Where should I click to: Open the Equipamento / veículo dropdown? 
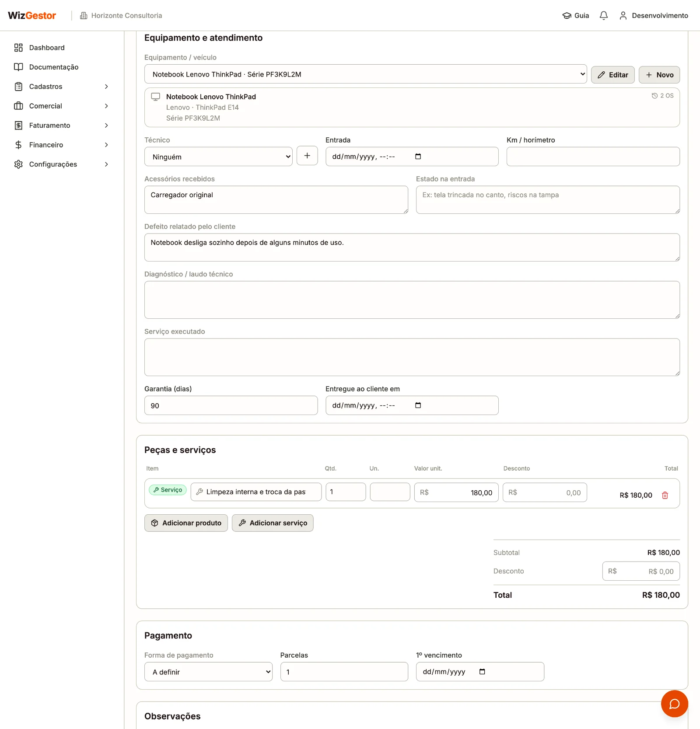[x=366, y=74]
